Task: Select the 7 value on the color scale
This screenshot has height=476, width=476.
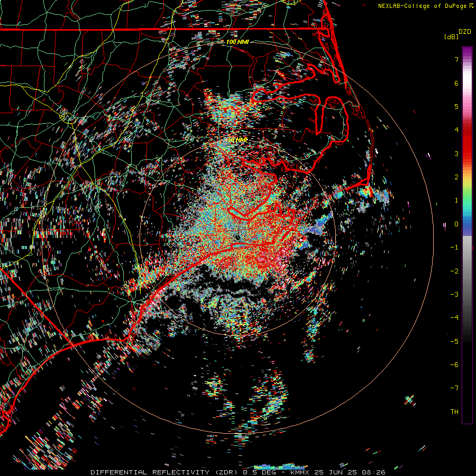Action: click(x=456, y=59)
